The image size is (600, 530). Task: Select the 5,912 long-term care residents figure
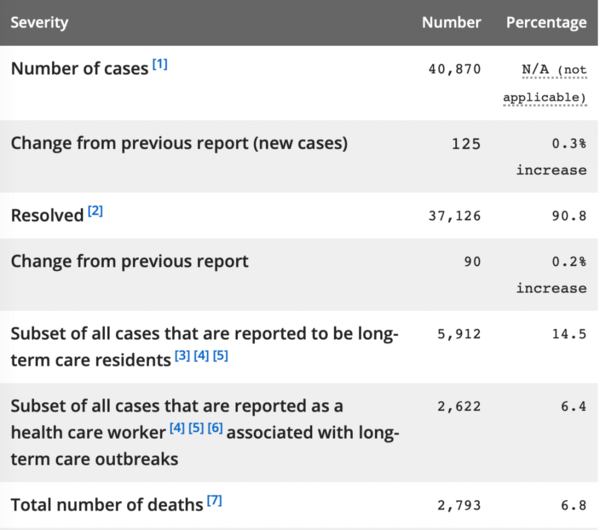[x=457, y=337]
